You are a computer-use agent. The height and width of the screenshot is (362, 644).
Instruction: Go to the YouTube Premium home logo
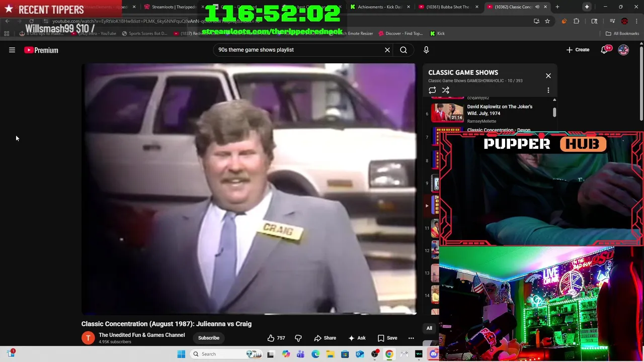pyautogui.click(x=41, y=50)
